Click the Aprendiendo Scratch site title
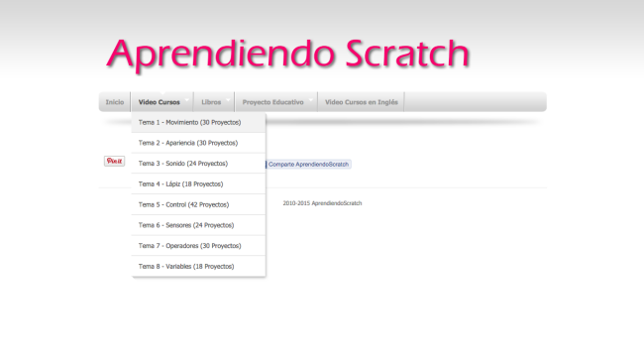The width and height of the screenshot is (644, 361). click(288, 55)
